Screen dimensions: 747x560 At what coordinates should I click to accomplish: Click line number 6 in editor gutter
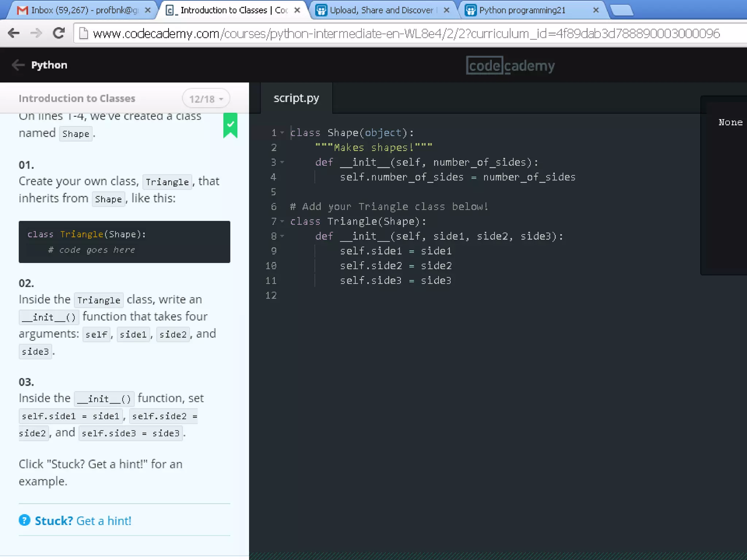(x=274, y=207)
